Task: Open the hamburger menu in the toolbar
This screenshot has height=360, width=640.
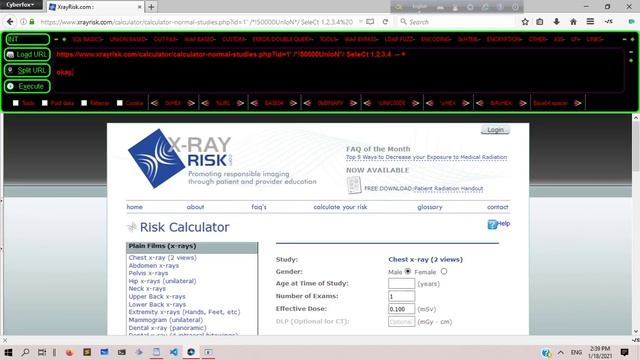Action: point(590,22)
